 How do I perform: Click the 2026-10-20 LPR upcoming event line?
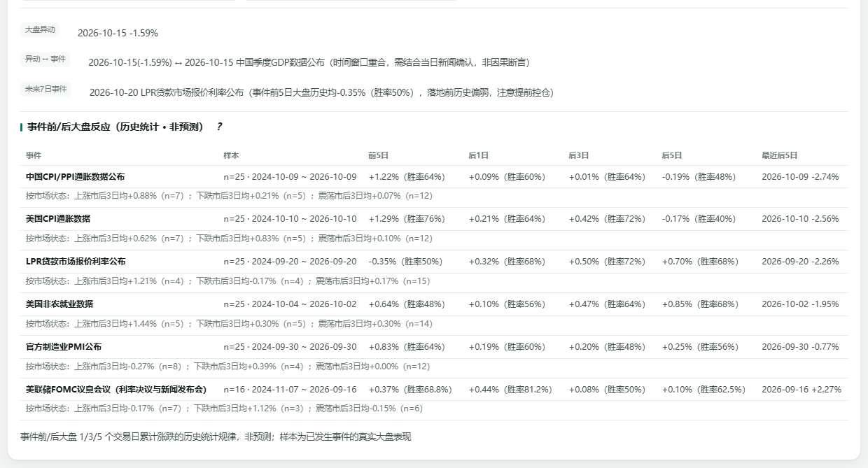[x=321, y=92]
